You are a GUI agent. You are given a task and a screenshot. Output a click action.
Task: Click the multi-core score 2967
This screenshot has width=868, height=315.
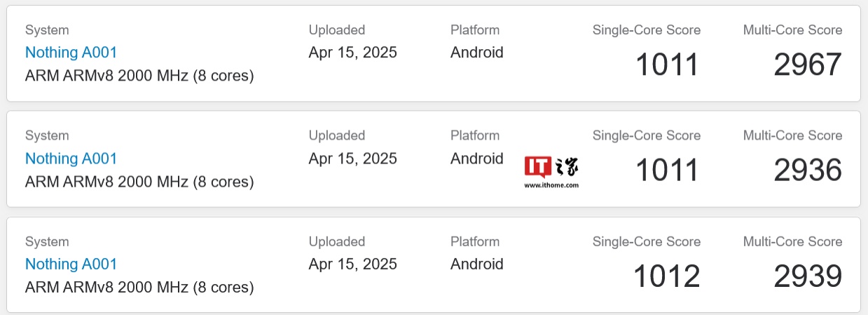tap(807, 65)
